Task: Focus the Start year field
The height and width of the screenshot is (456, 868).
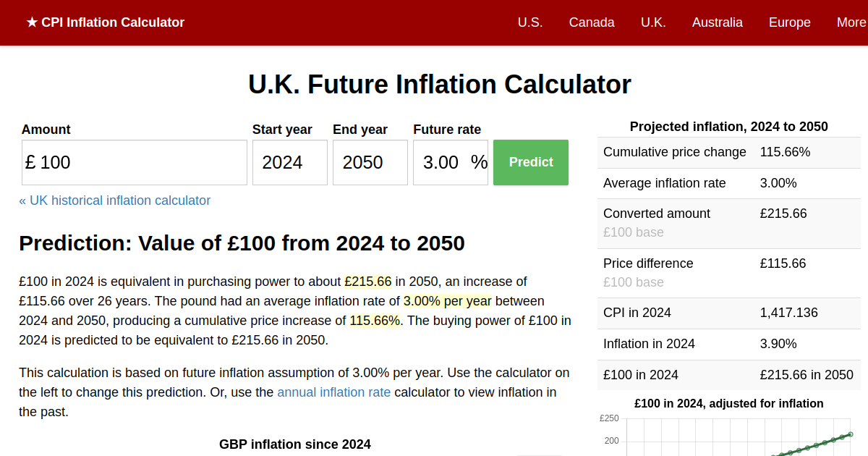Action: point(289,162)
